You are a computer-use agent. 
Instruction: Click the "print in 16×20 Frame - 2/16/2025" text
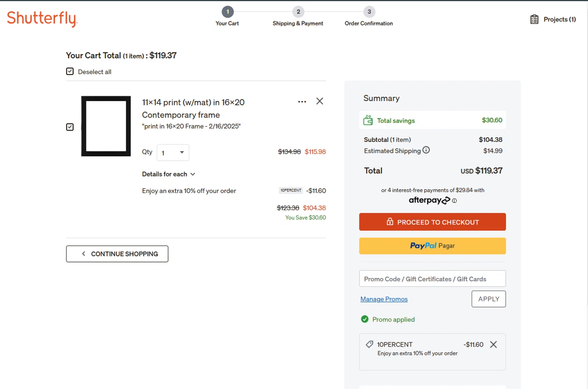[x=191, y=126]
